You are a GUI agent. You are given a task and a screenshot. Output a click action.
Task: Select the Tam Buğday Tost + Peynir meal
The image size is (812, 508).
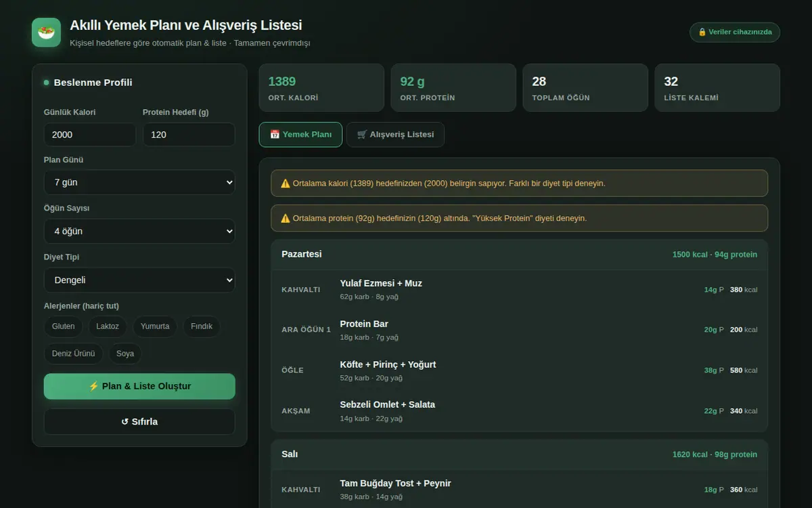tap(520, 489)
